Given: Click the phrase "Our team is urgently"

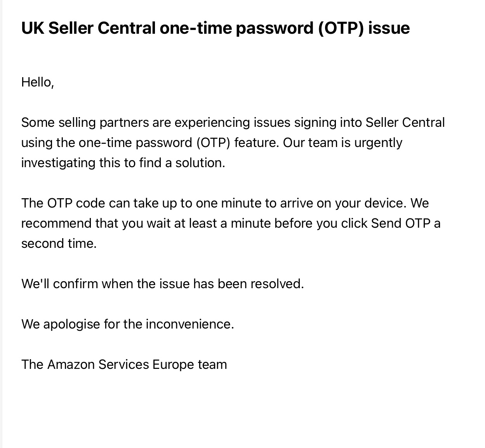Looking at the screenshot, I should 342,143.
